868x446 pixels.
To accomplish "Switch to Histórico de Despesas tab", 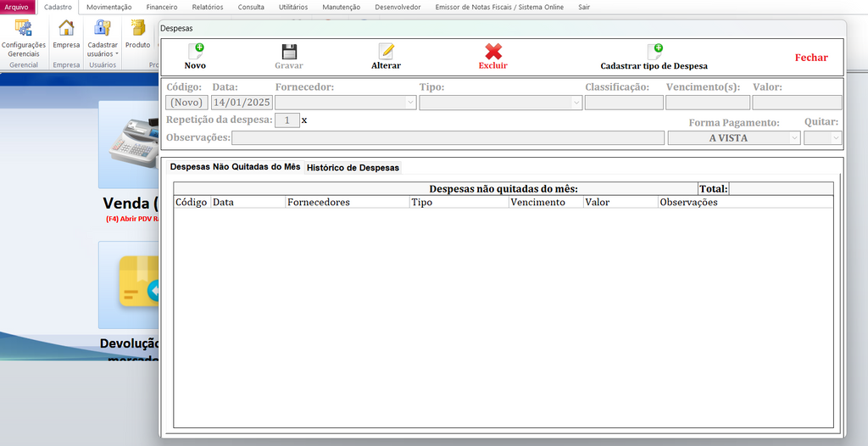I will (353, 168).
